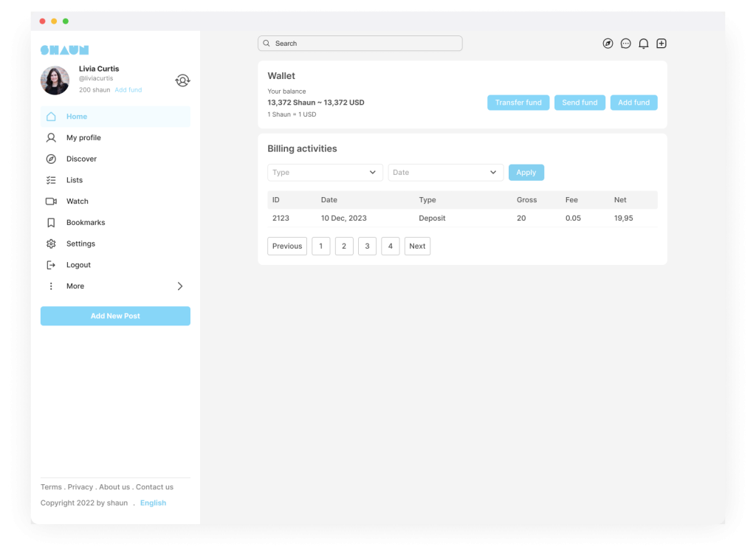Go to Home menu item
This screenshot has height=555, width=756.
click(x=115, y=117)
